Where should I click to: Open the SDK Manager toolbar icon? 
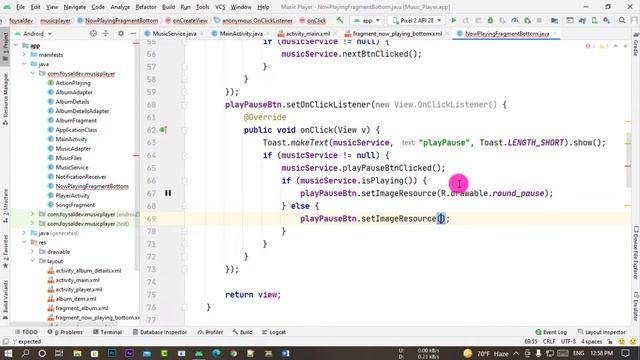(x=607, y=20)
